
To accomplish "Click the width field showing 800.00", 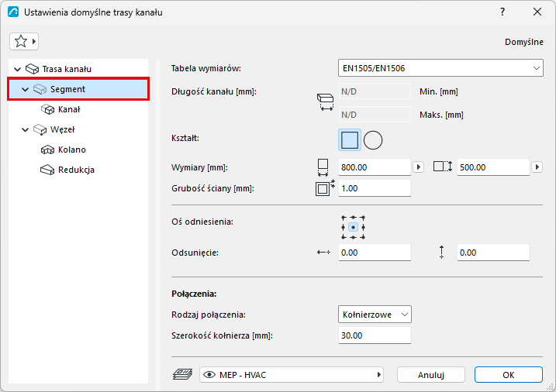I will point(375,167).
